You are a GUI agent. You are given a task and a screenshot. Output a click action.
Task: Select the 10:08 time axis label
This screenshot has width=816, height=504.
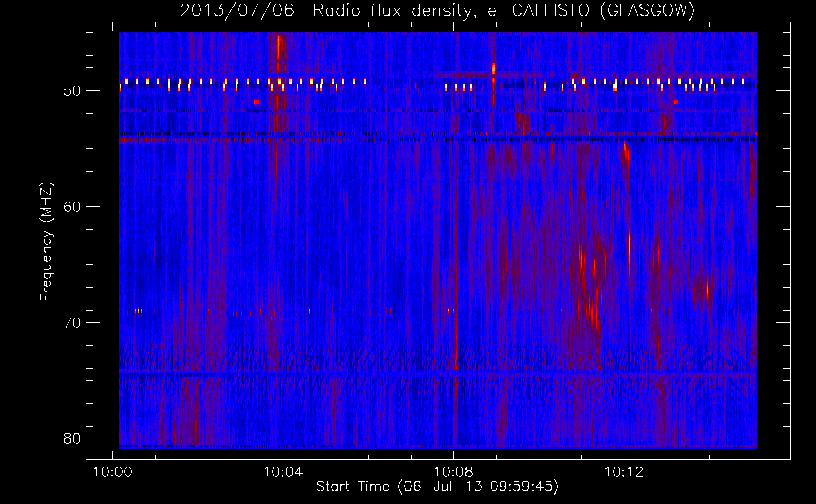453,472
